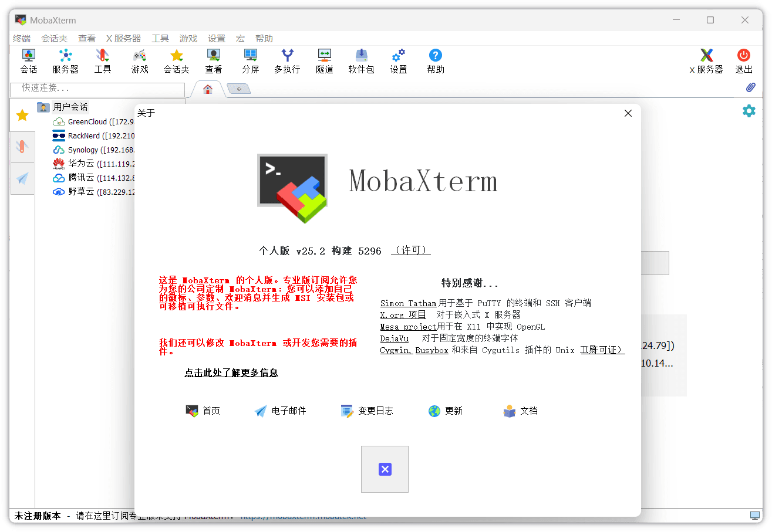Open the 设置 toolbar icon

(399, 62)
